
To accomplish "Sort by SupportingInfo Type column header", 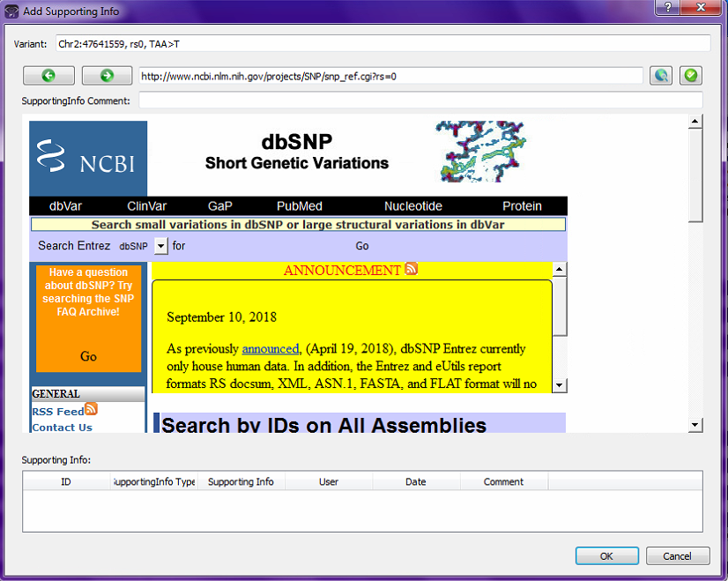I will tap(154, 481).
